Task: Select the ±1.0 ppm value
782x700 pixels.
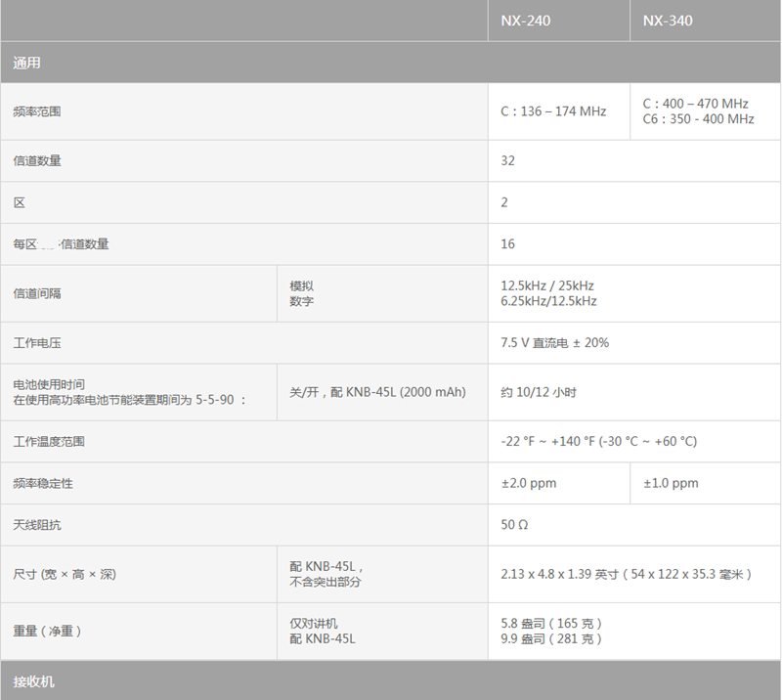Action: click(x=671, y=484)
